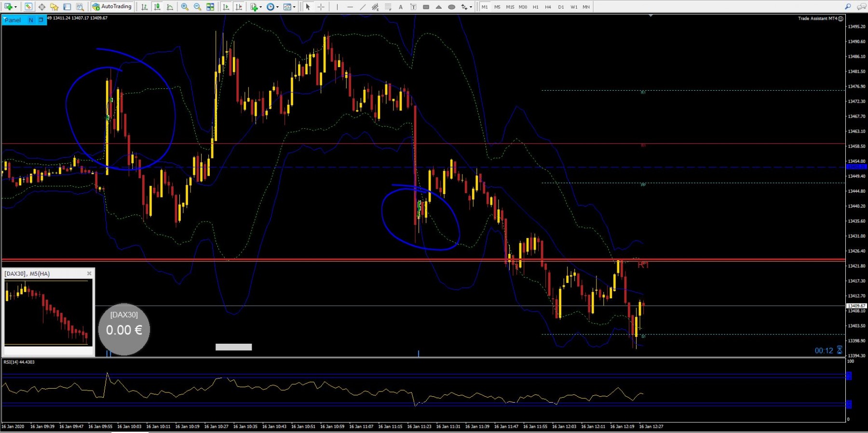Open the New Order toolbar icon
This screenshot has width=868, height=433.
pyautogui.click(x=8, y=7)
